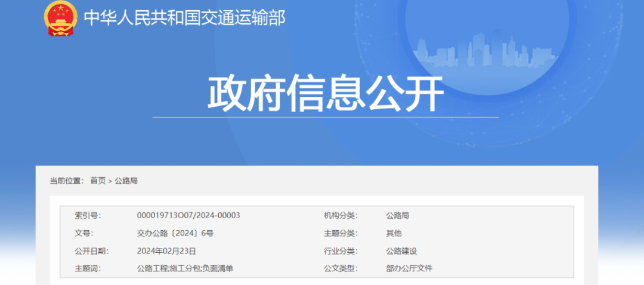The width and height of the screenshot is (644, 285).
Task: Click 部办公厅文件 document type value
Action: [409, 268]
